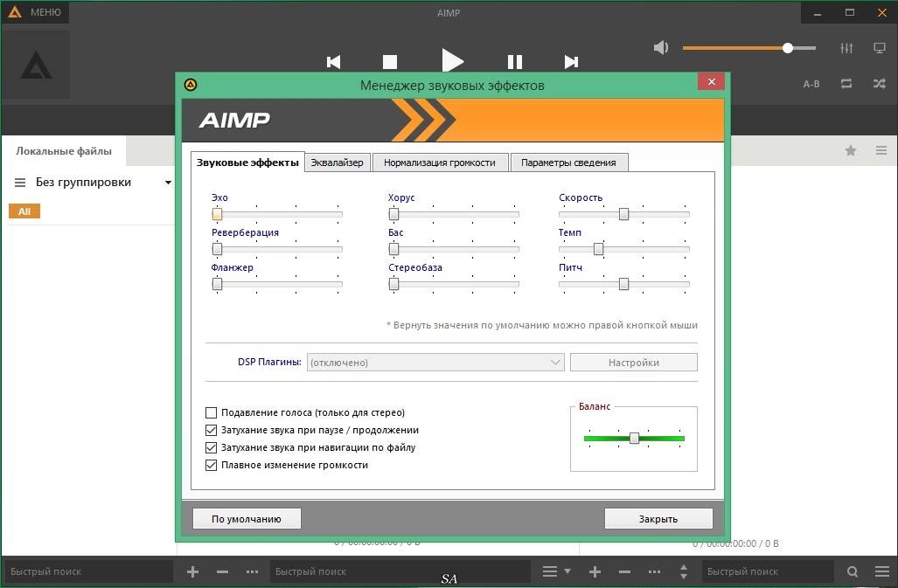Click the minus icon in bottom-right toolbar
This screenshot has height=588, width=898.
point(625,571)
